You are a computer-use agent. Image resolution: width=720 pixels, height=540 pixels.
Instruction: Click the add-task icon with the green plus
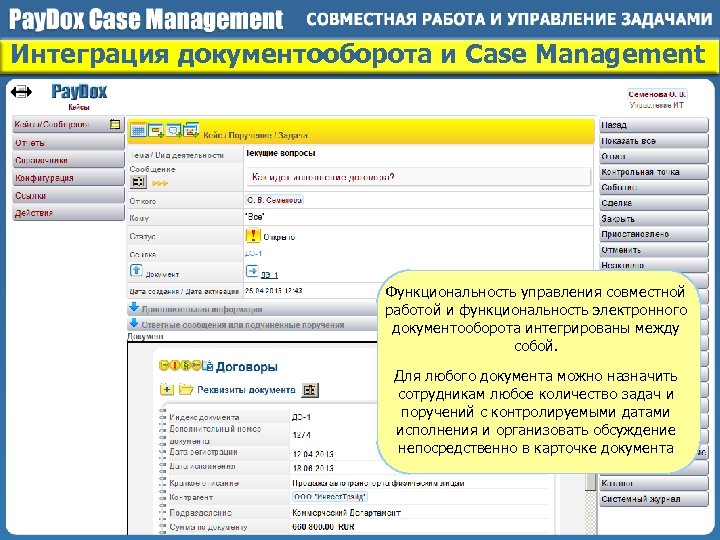pos(156,130)
